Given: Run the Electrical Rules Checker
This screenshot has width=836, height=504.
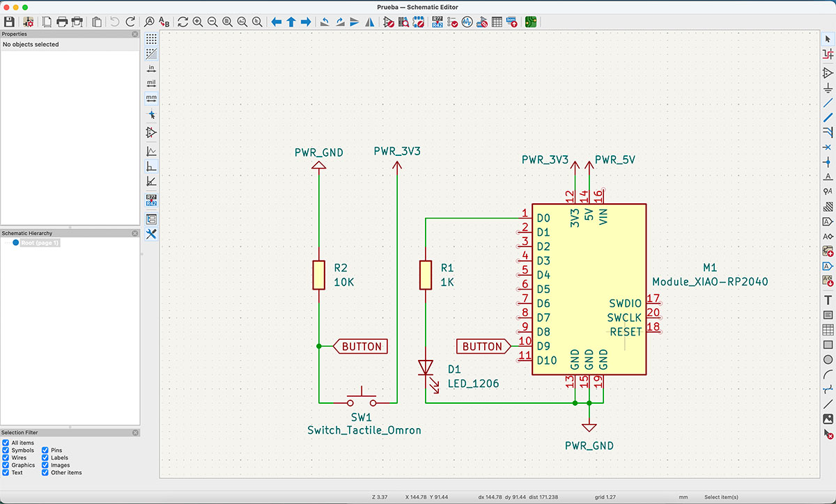Looking at the screenshot, I should pyautogui.click(x=451, y=22).
